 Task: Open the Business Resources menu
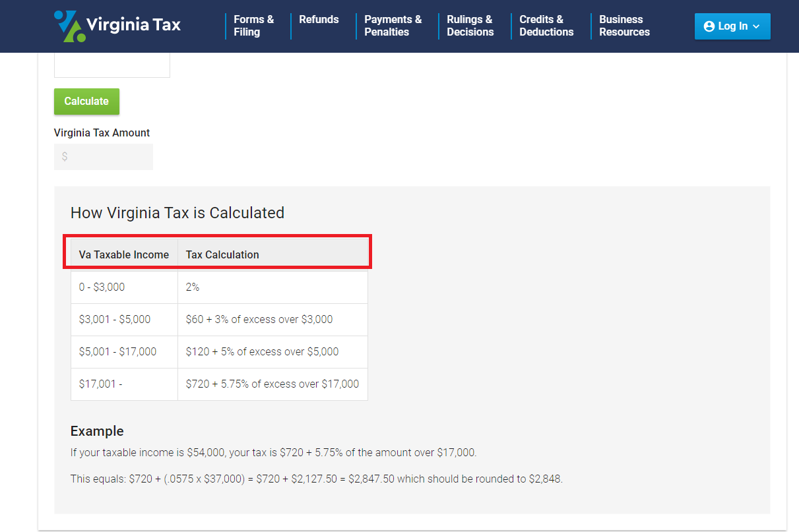pos(624,26)
